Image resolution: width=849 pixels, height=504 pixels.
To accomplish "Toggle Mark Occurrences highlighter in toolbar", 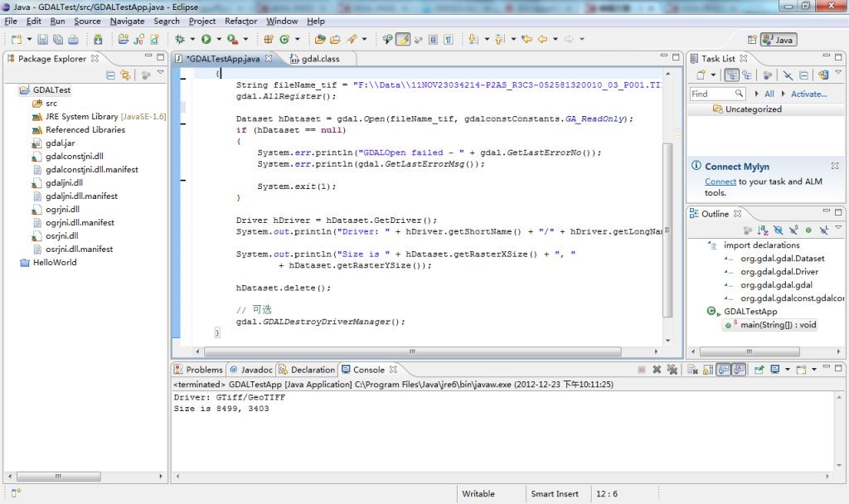I will pos(403,39).
